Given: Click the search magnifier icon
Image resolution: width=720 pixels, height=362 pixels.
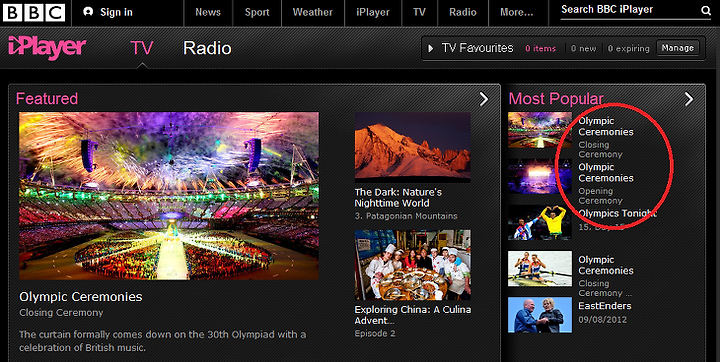Looking at the screenshot, I should (x=706, y=11).
